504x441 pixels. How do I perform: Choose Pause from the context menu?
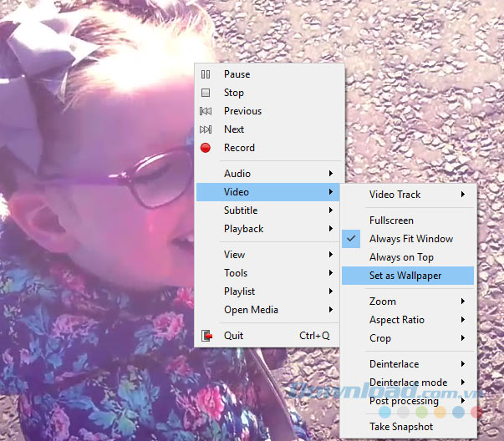(x=268, y=74)
